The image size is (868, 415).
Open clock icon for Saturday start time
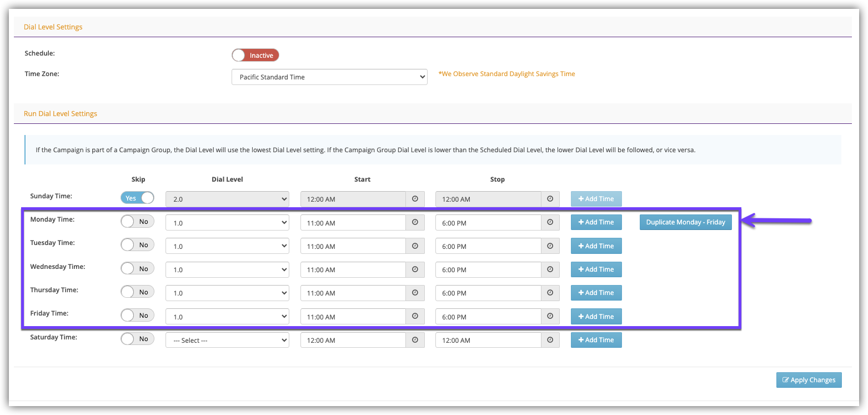pyautogui.click(x=415, y=340)
